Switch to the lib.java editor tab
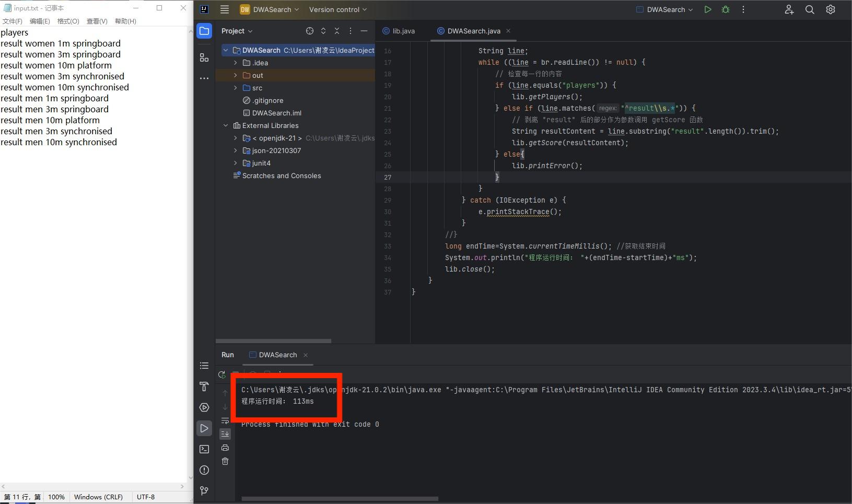This screenshot has width=852, height=504. 399,31
